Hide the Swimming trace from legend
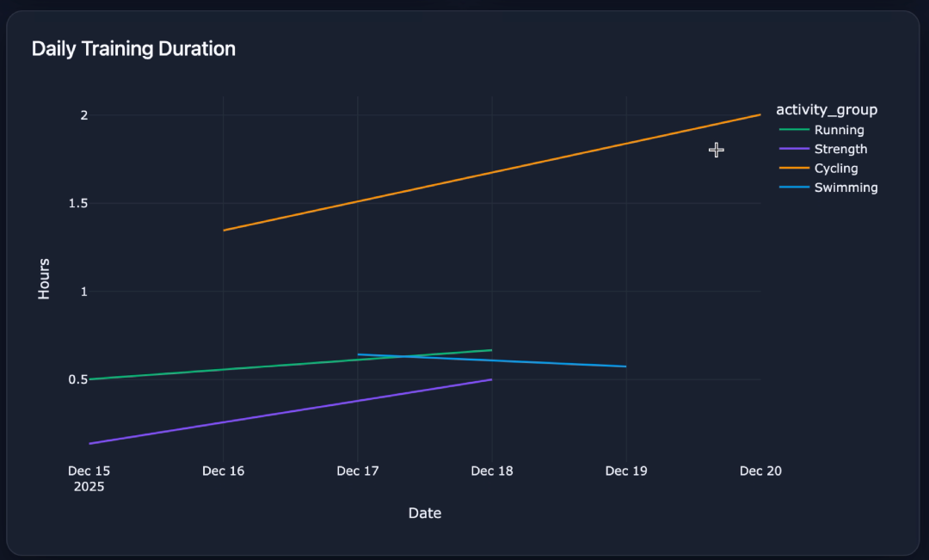 click(846, 188)
